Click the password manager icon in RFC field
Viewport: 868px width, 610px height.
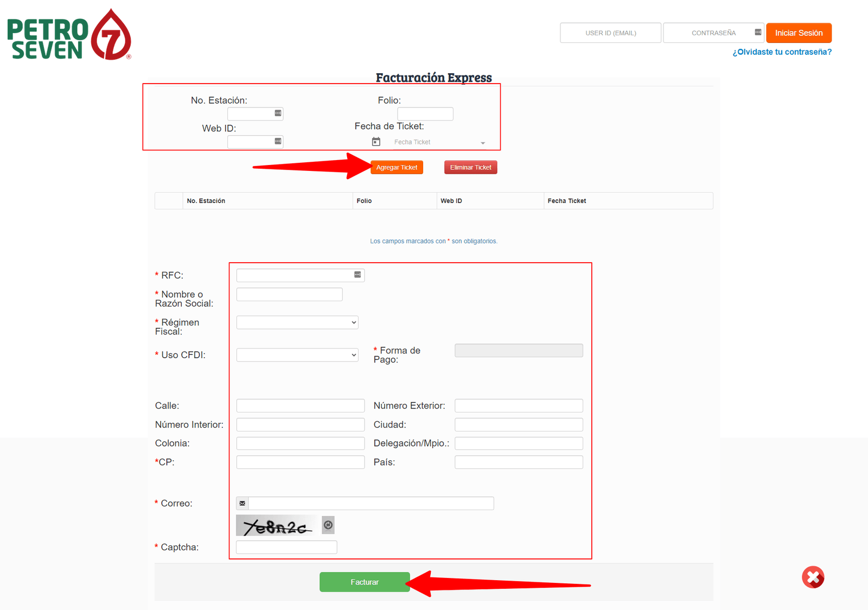coord(358,275)
